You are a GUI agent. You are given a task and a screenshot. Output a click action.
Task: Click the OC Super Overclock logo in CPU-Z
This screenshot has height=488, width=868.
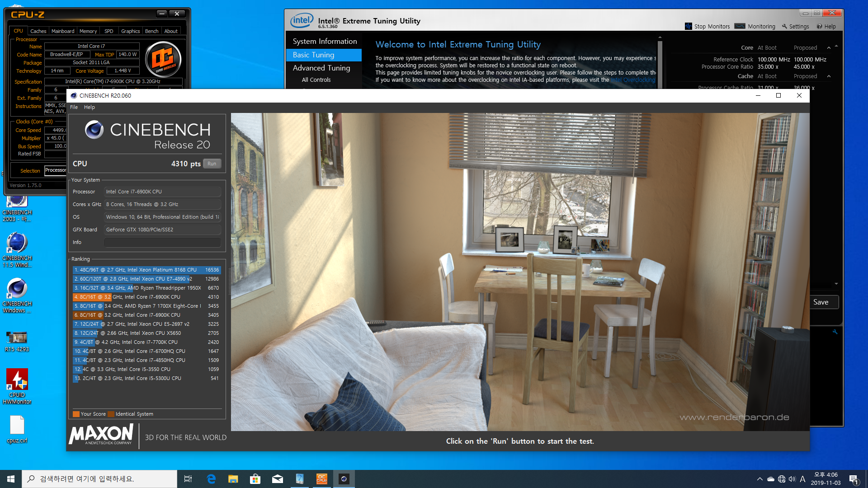pos(163,59)
